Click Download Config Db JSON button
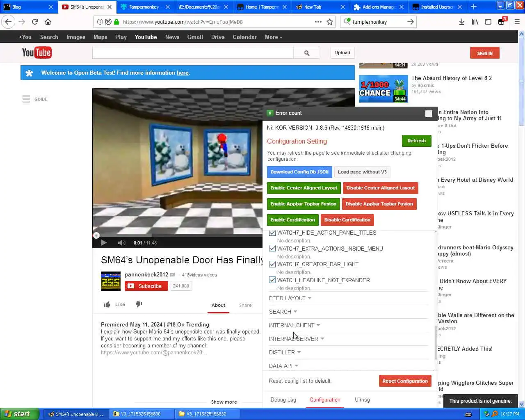The height and width of the screenshot is (420, 525). click(299, 172)
